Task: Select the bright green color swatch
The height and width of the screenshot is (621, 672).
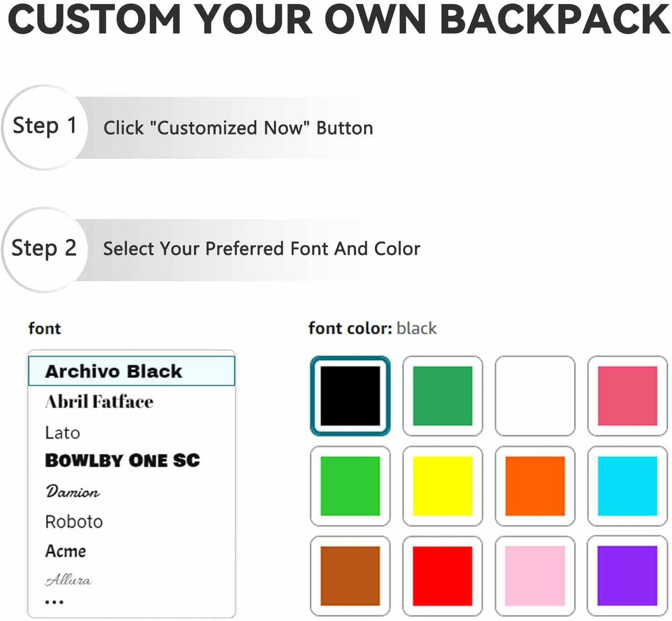Action: pyautogui.click(x=350, y=486)
